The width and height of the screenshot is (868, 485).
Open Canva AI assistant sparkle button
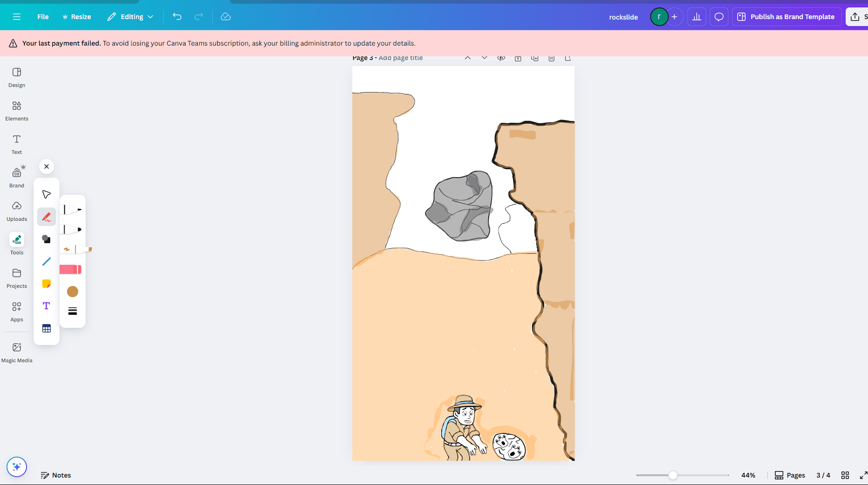17,466
